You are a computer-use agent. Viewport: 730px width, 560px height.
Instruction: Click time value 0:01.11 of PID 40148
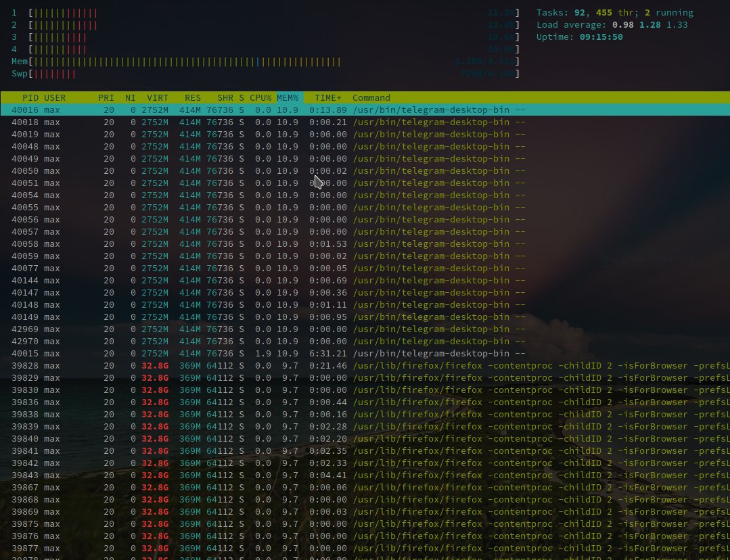tap(327, 305)
